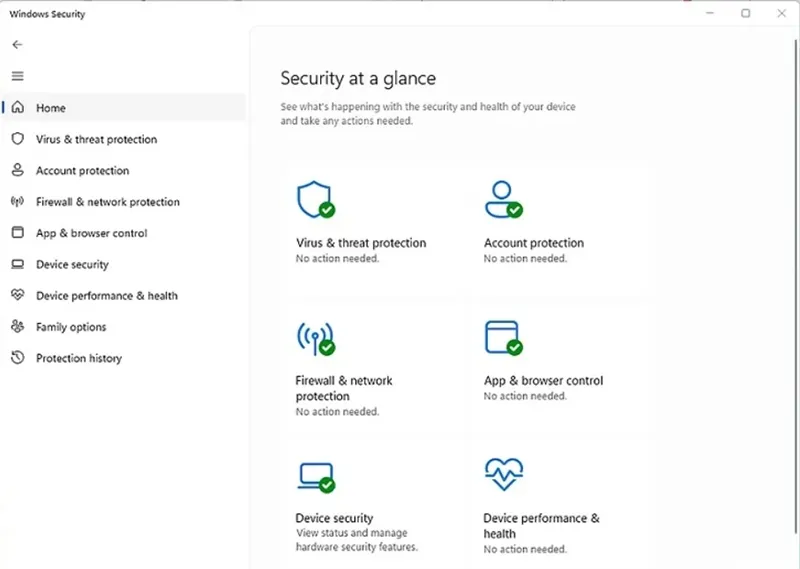This screenshot has height=569, width=800.
Task: Open Device performance & health heart icon tile
Action: tap(502, 474)
